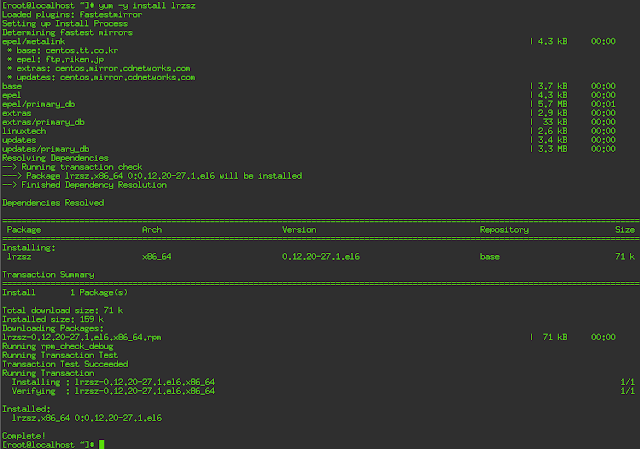Click the "Transaction Summary" heading
This screenshot has width=640, height=449.
click(x=48, y=274)
